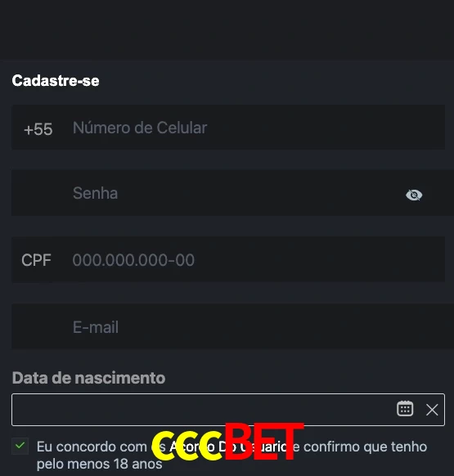This screenshot has width=454, height=476.
Task: Click the 'pelo menos 18 anos' text
Action: (99, 464)
